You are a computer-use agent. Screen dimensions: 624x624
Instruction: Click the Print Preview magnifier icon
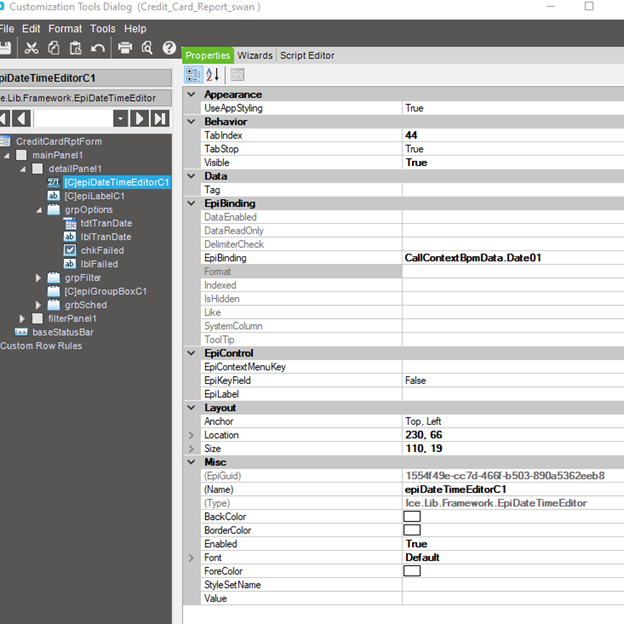click(147, 48)
